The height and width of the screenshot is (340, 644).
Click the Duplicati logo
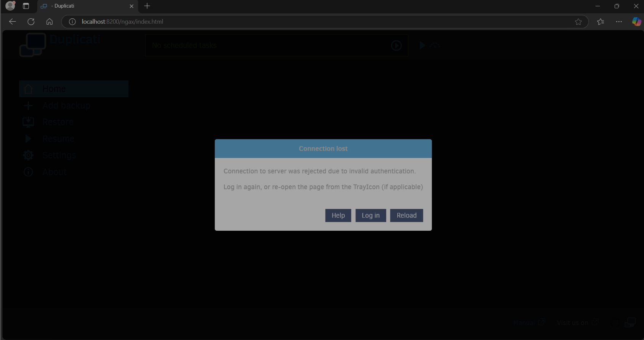[x=33, y=45]
